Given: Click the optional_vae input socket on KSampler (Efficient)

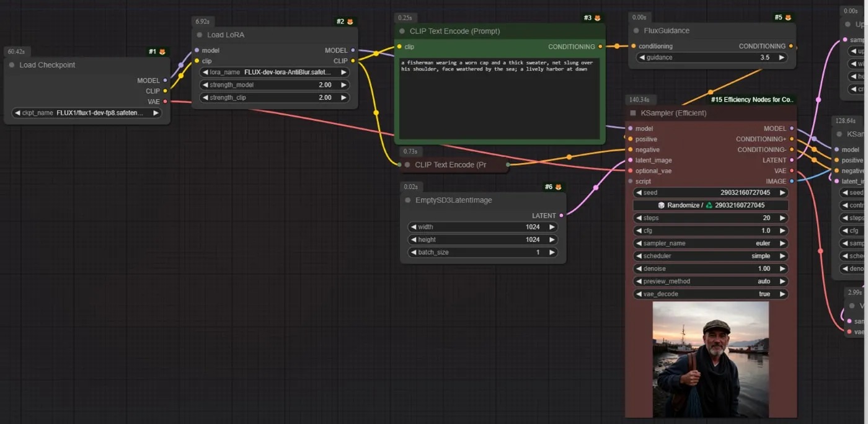Looking at the screenshot, I should [x=630, y=170].
